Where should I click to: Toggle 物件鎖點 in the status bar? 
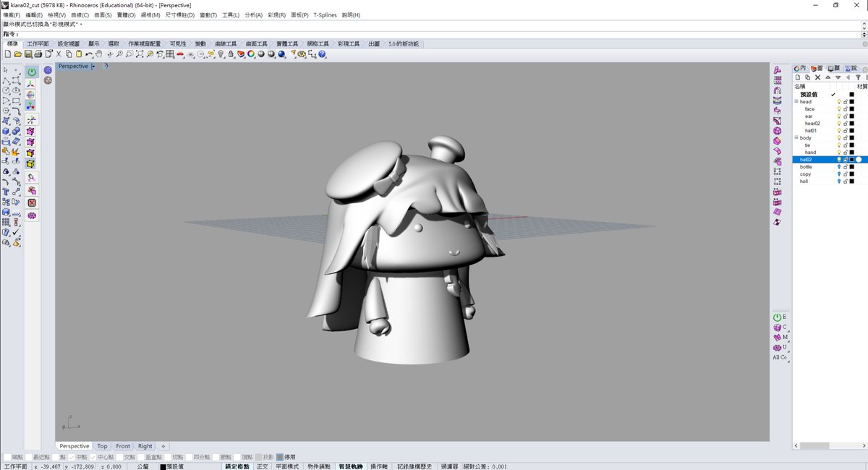point(320,466)
